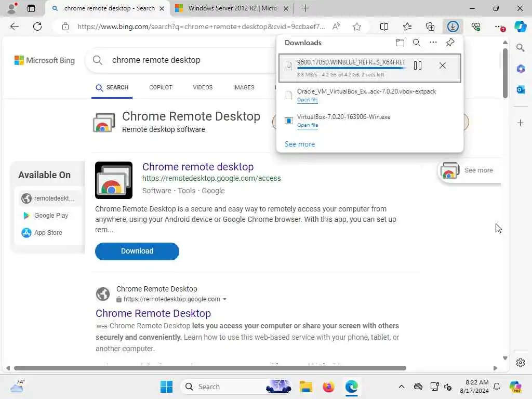532x399 pixels.
Task: Open second Chrome Remote Desktop result
Action: point(153,313)
